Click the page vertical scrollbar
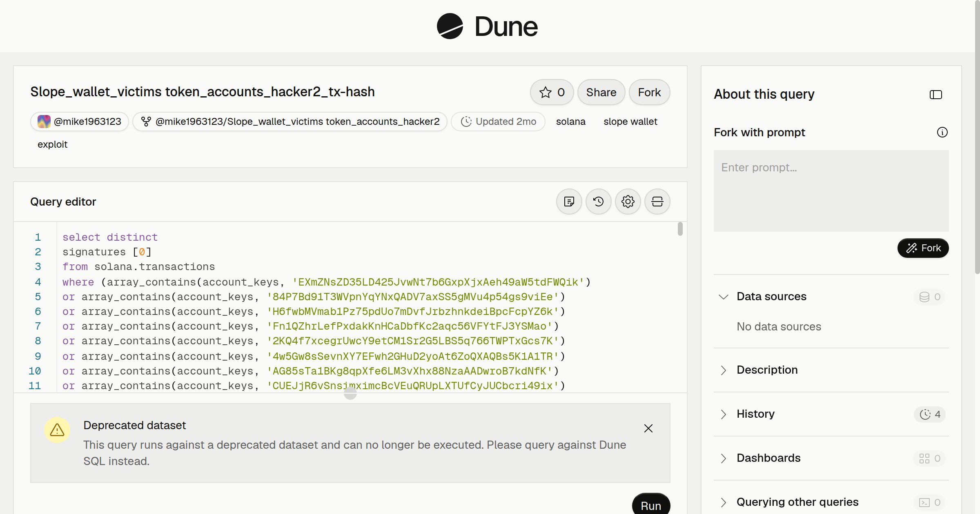The image size is (980, 514). coord(977,137)
